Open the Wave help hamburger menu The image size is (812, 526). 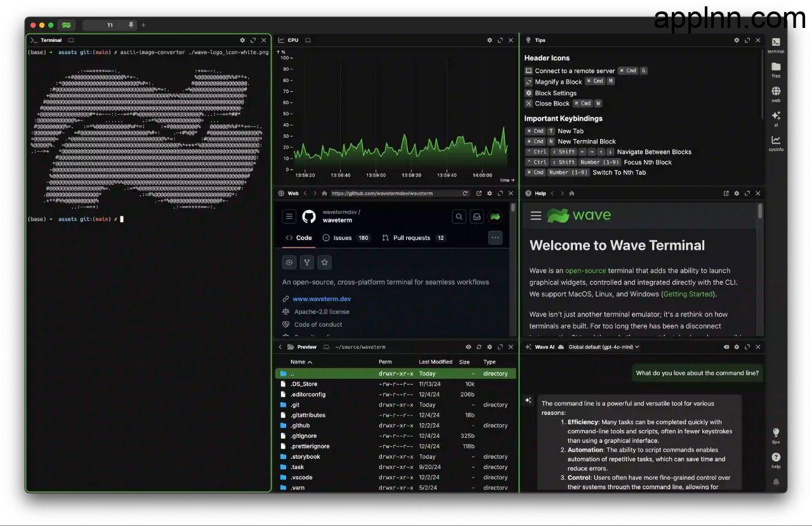[536, 216]
